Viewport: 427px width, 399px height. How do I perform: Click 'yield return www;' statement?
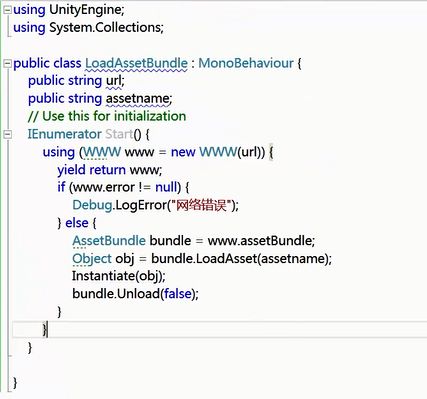[x=110, y=170]
